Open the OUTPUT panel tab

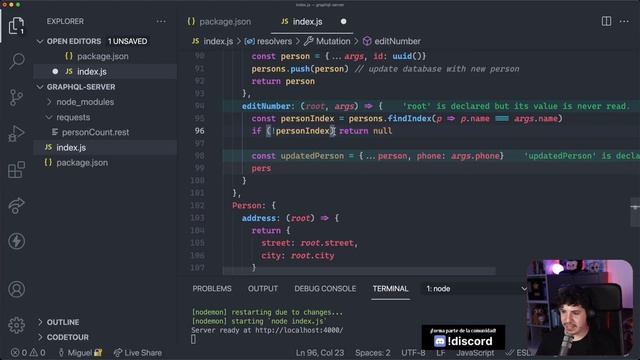point(262,289)
